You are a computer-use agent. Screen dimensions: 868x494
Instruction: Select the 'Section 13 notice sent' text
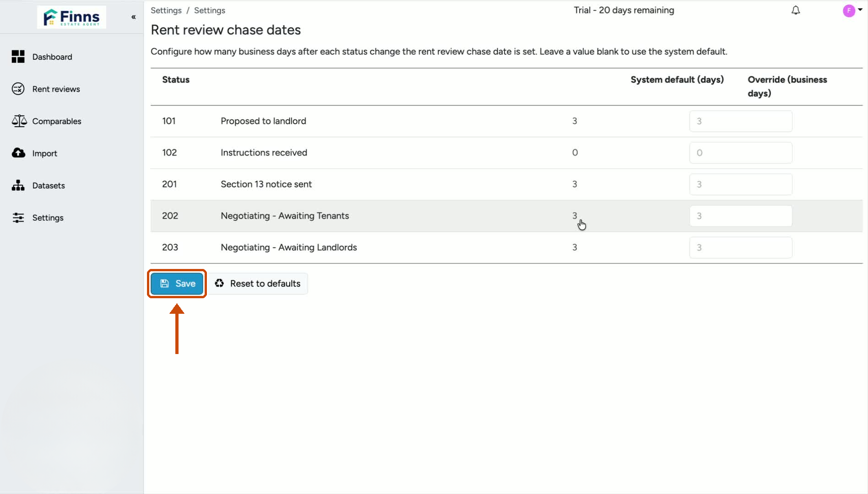click(x=266, y=184)
